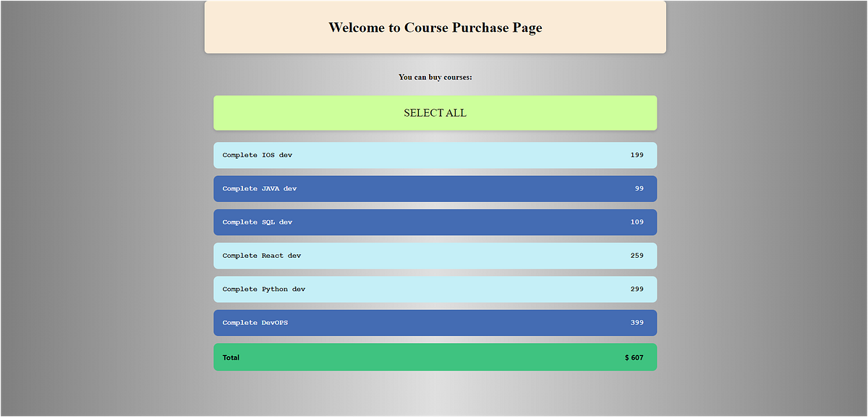The width and height of the screenshot is (868, 417).
Task: Deselect the Complete JAVA dev course
Action: pos(434,188)
